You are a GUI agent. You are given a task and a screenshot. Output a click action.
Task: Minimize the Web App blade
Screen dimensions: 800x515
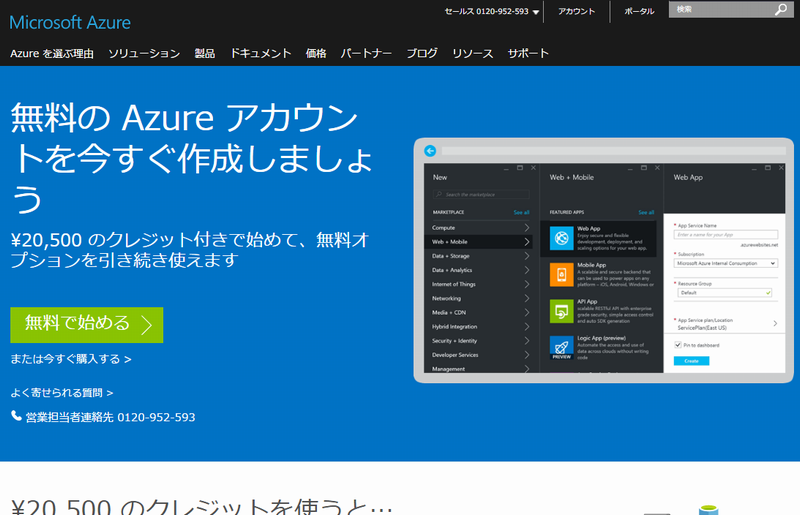pos(754,168)
